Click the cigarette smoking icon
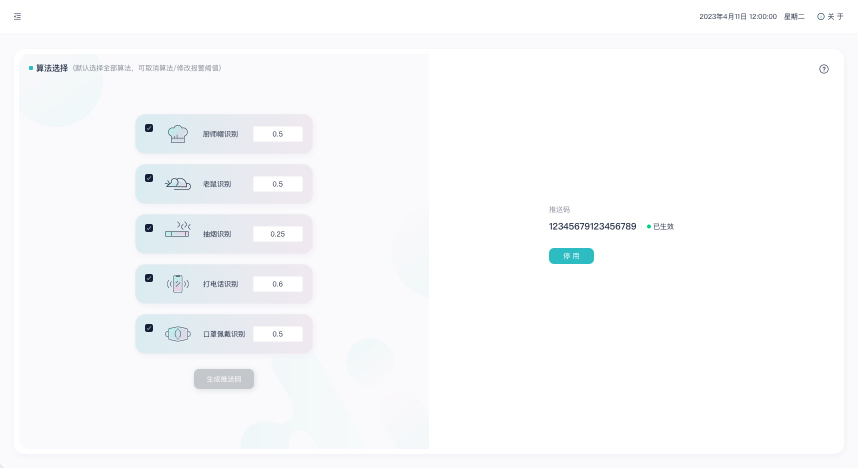This screenshot has width=858, height=468. pos(178,230)
